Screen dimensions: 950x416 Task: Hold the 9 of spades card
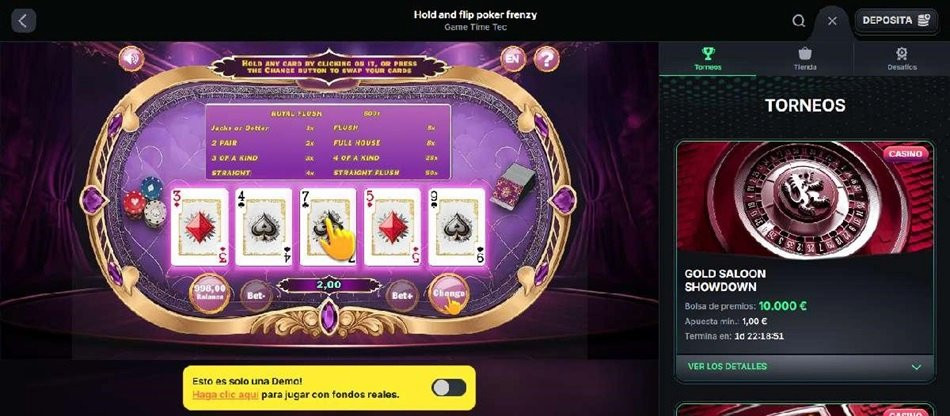[x=456, y=227]
